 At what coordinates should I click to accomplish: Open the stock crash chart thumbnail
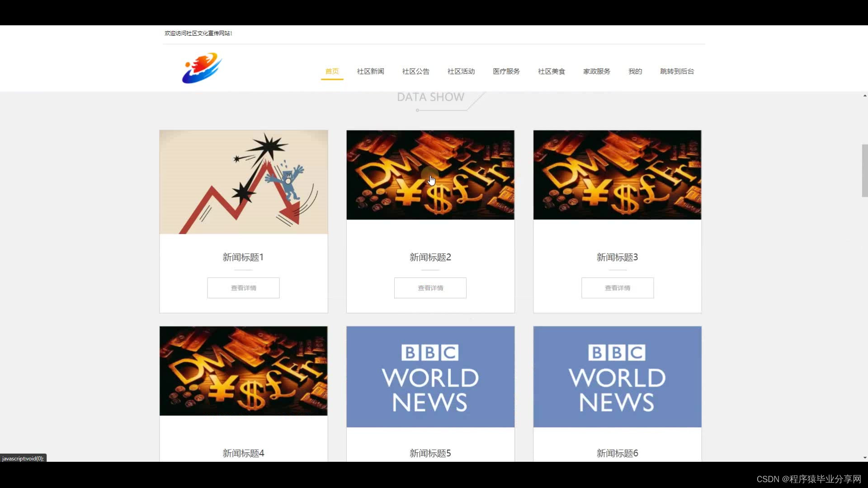pyautogui.click(x=243, y=182)
